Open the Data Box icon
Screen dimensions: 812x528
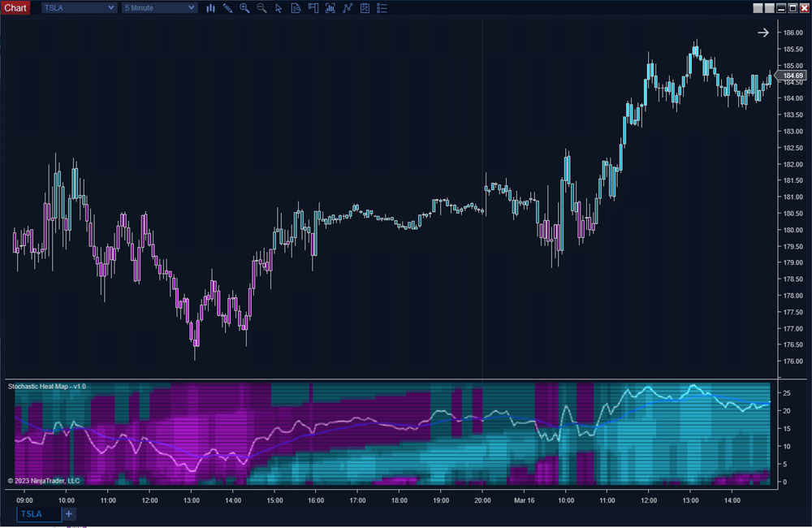[296, 8]
